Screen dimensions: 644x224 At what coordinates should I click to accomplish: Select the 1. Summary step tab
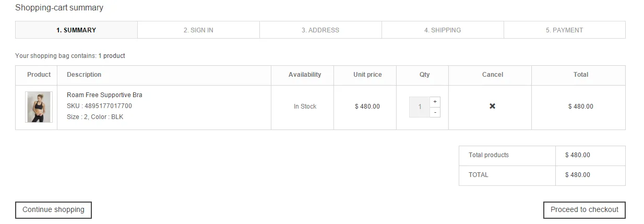tap(76, 30)
